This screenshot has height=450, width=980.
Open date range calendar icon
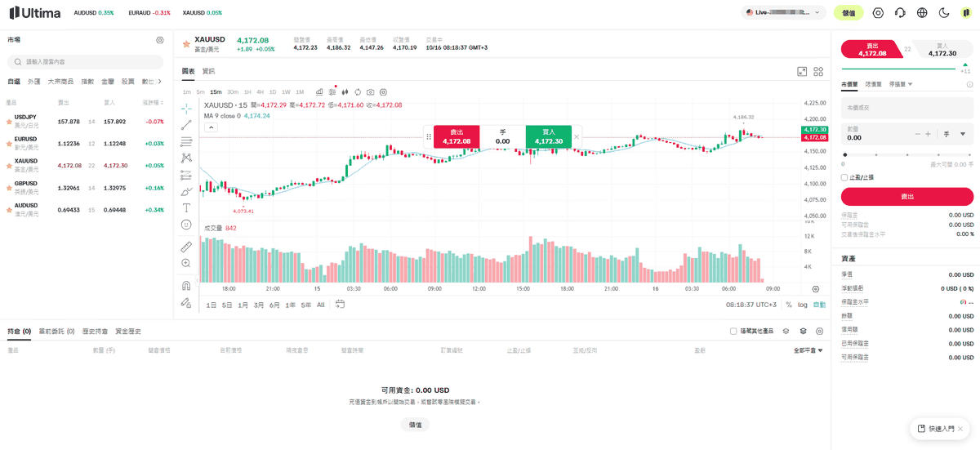click(x=340, y=305)
